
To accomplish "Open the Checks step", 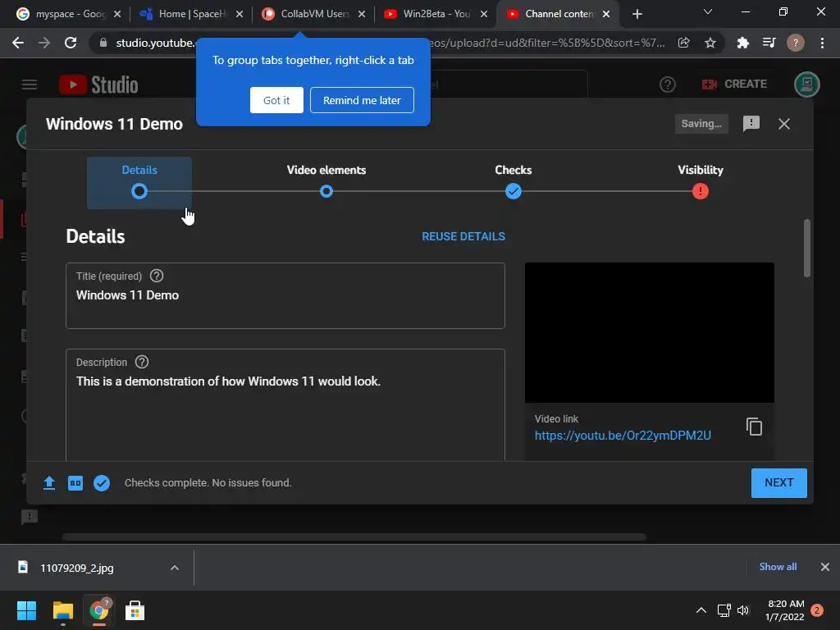I will pos(514,181).
